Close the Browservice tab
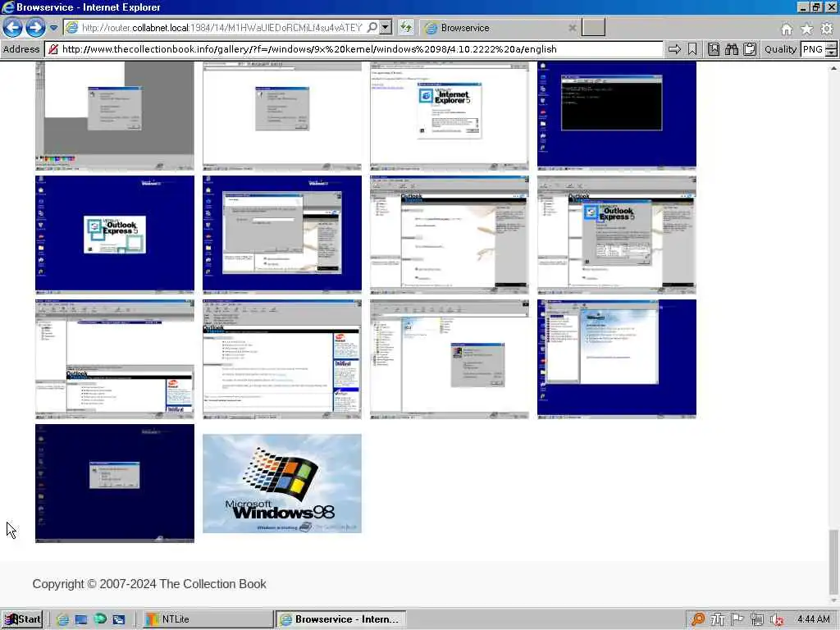The height and width of the screenshot is (630, 840). coord(572,28)
